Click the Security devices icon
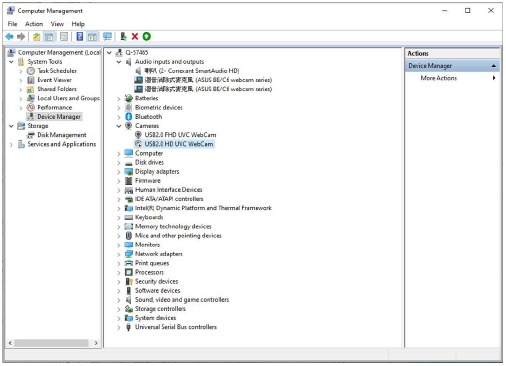Image resolution: width=506 pixels, height=366 pixels. (129, 281)
